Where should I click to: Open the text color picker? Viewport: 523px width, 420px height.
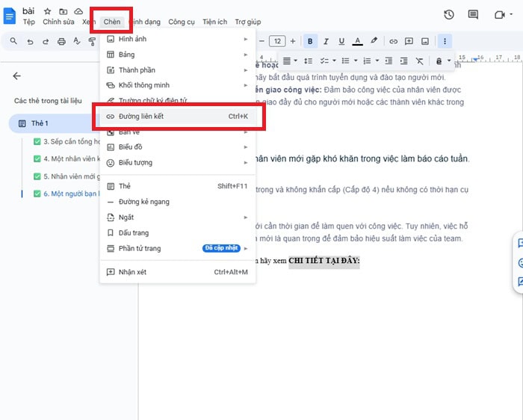358,41
